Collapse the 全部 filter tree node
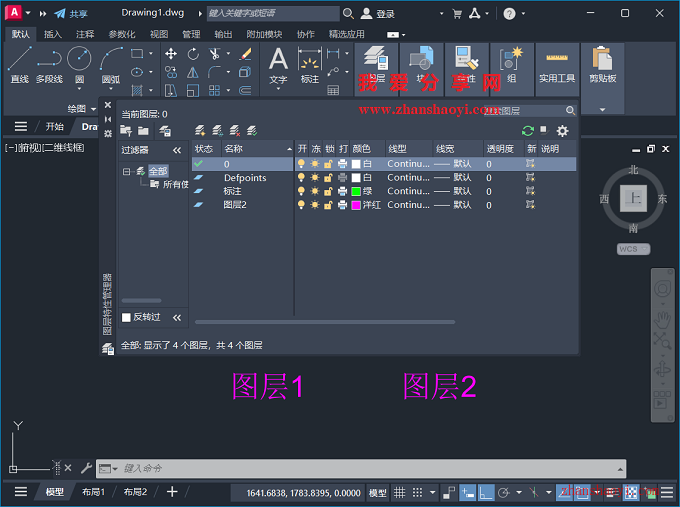 pyautogui.click(x=127, y=171)
